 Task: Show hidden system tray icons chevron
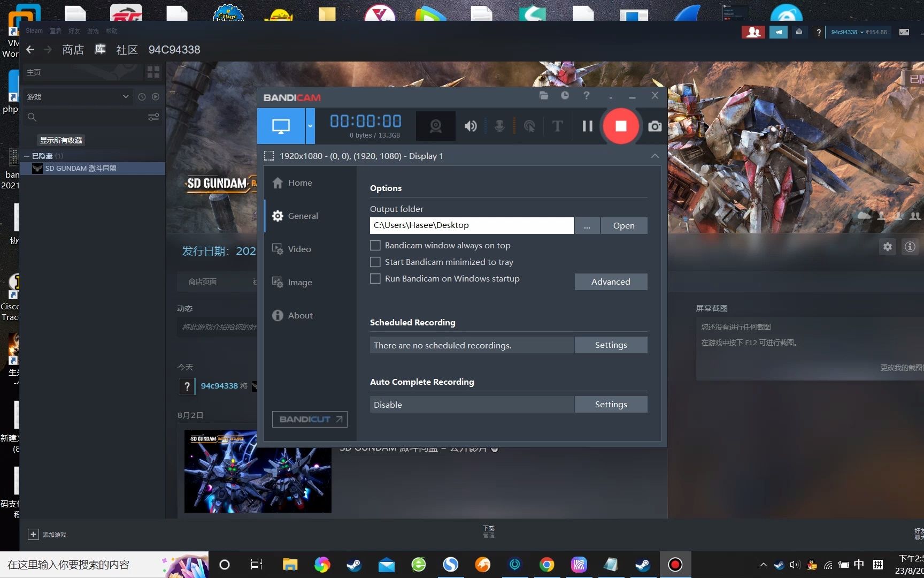(764, 565)
